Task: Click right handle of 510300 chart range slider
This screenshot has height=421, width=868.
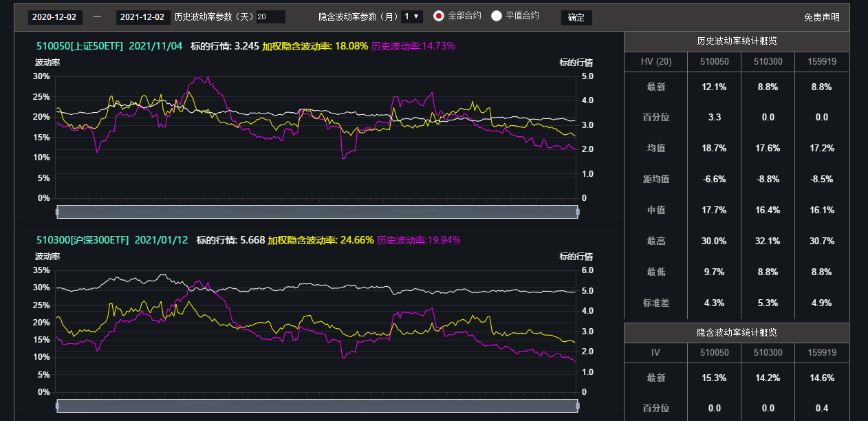Action: tap(577, 406)
